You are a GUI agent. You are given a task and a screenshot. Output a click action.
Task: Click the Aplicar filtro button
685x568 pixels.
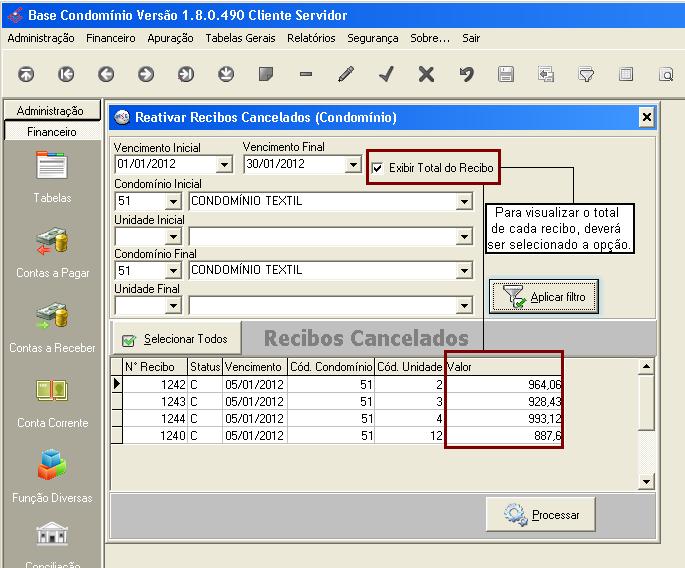tap(544, 297)
